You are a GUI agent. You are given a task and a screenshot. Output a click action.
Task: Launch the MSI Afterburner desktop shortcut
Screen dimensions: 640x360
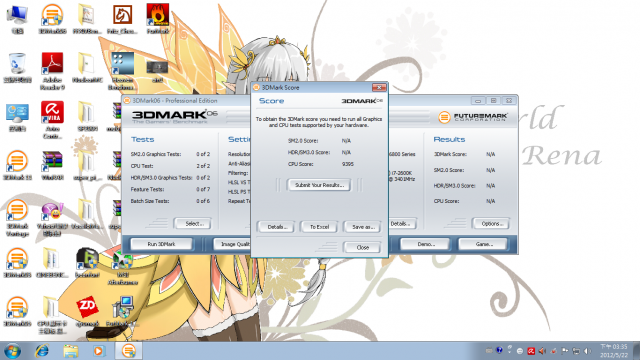coord(122,267)
